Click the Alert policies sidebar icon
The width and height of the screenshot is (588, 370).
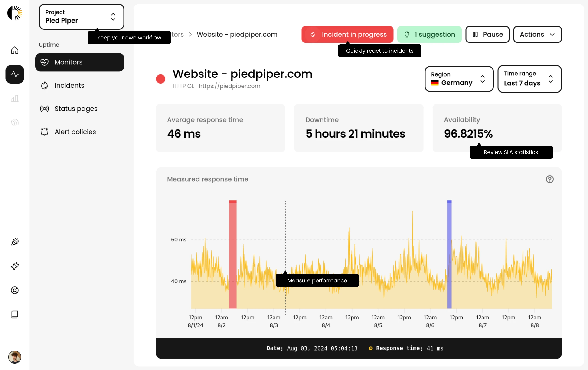[x=44, y=131]
